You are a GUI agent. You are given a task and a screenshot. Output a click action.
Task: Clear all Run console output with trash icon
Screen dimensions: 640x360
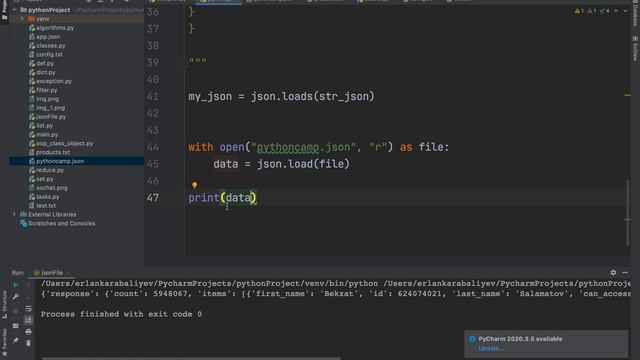(x=28, y=343)
